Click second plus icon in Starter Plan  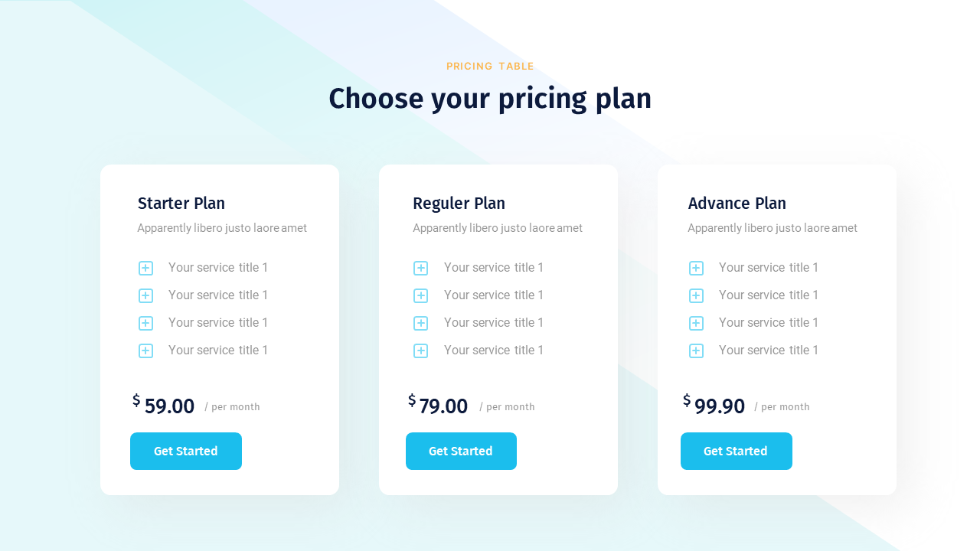point(145,295)
